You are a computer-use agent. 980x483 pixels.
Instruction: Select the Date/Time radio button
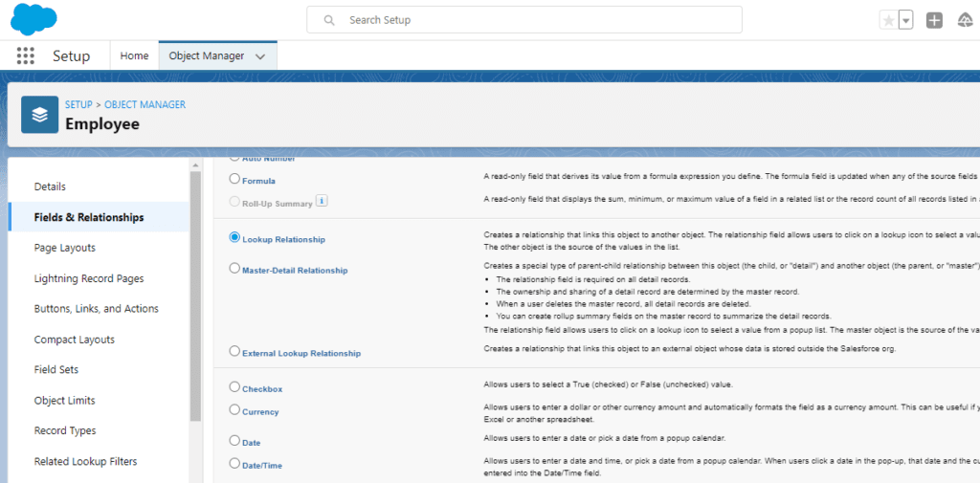pos(234,464)
